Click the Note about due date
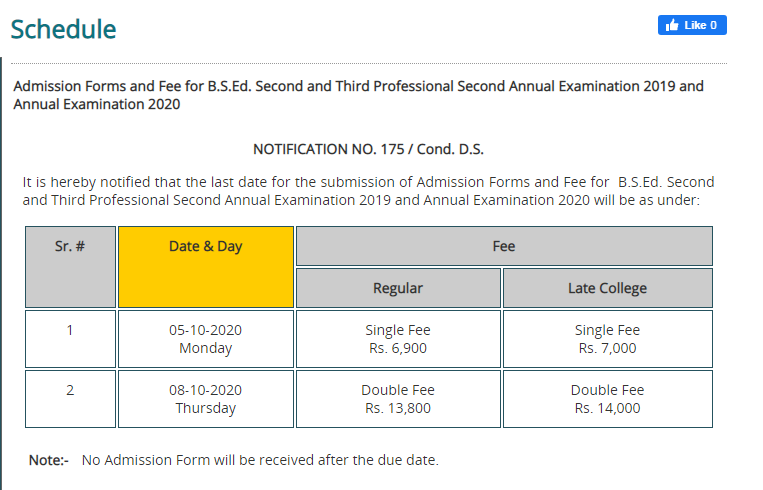The width and height of the screenshot is (763, 490). click(x=234, y=460)
